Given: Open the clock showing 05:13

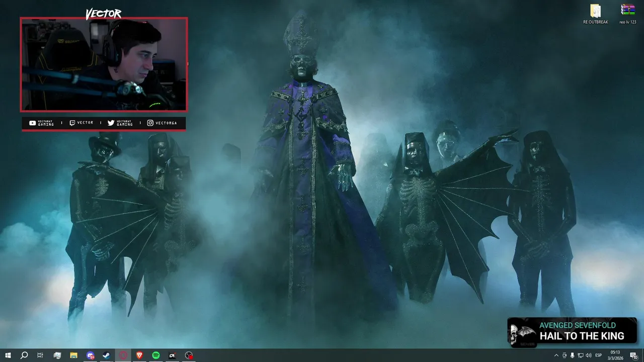Looking at the screenshot, I should point(616,355).
